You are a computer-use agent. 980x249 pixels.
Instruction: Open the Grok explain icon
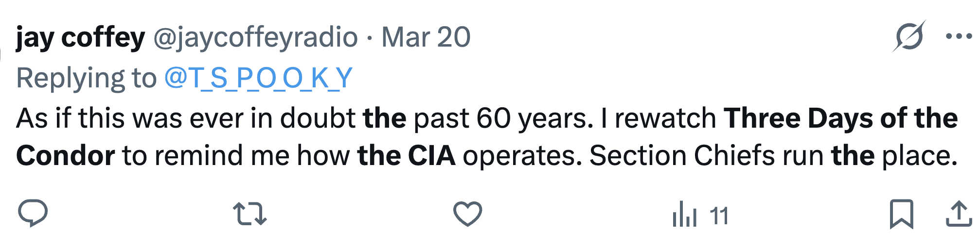tap(909, 36)
